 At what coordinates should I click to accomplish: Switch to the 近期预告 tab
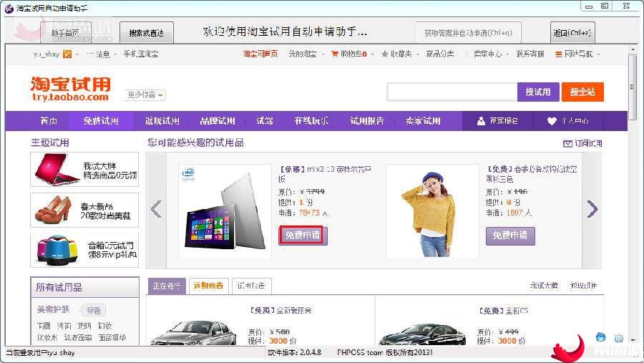tap(209, 286)
